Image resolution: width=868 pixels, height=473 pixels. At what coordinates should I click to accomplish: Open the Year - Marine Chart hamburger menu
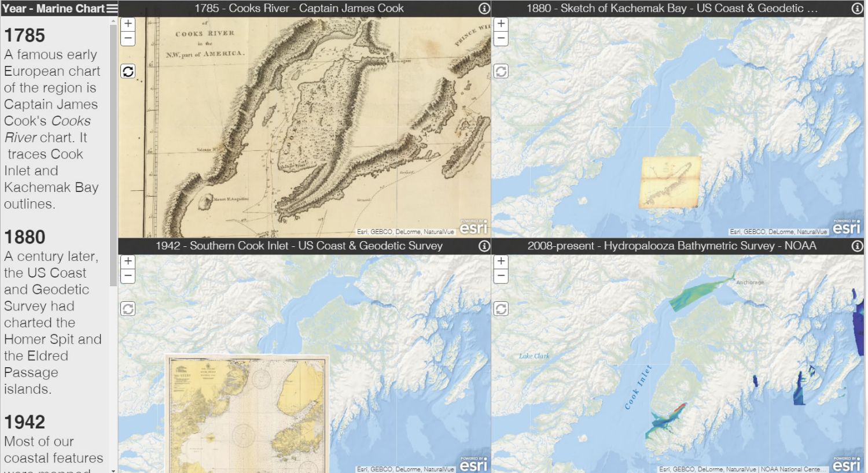pyautogui.click(x=112, y=9)
